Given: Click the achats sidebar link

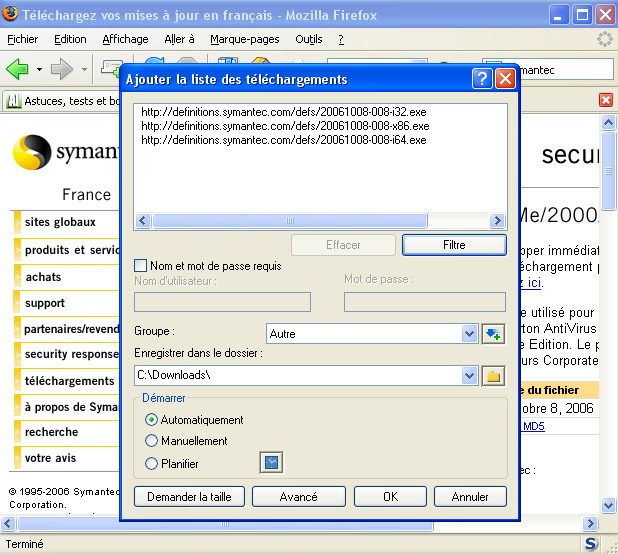Looking at the screenshot, I should click(43, 277).
